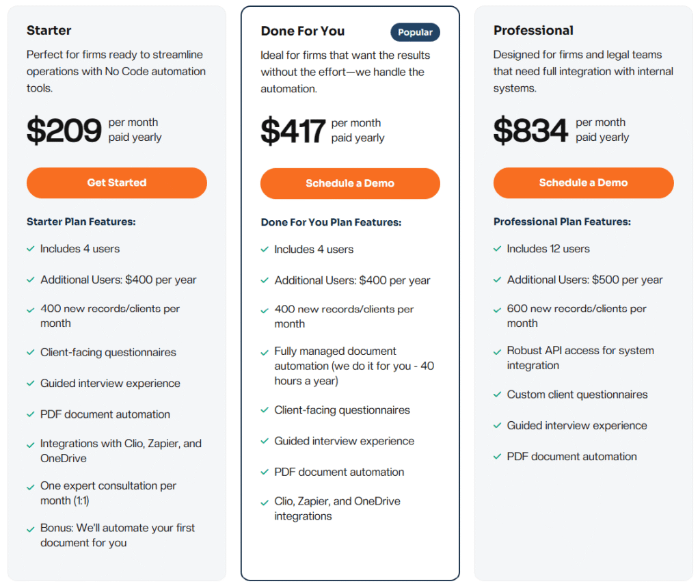Click checkmark beside Fully managed document automation

[265, 352]
